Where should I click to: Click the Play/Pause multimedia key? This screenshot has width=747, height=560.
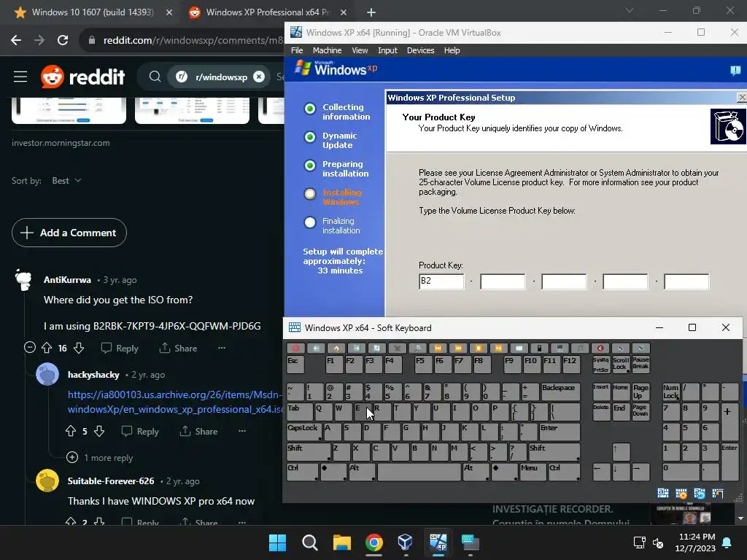[x=498, y=348]
